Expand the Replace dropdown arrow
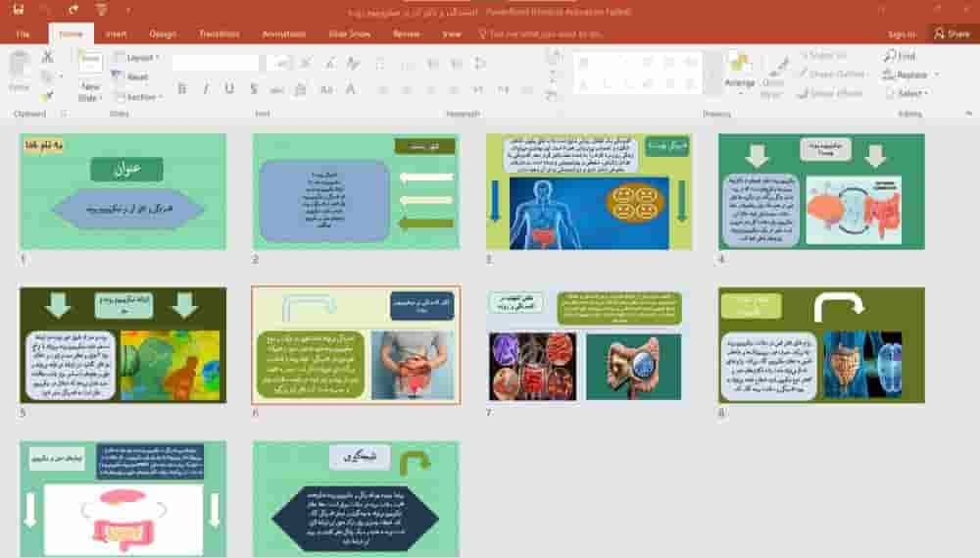980x558 pixels. pyautogui.click(x=936, y=75)
